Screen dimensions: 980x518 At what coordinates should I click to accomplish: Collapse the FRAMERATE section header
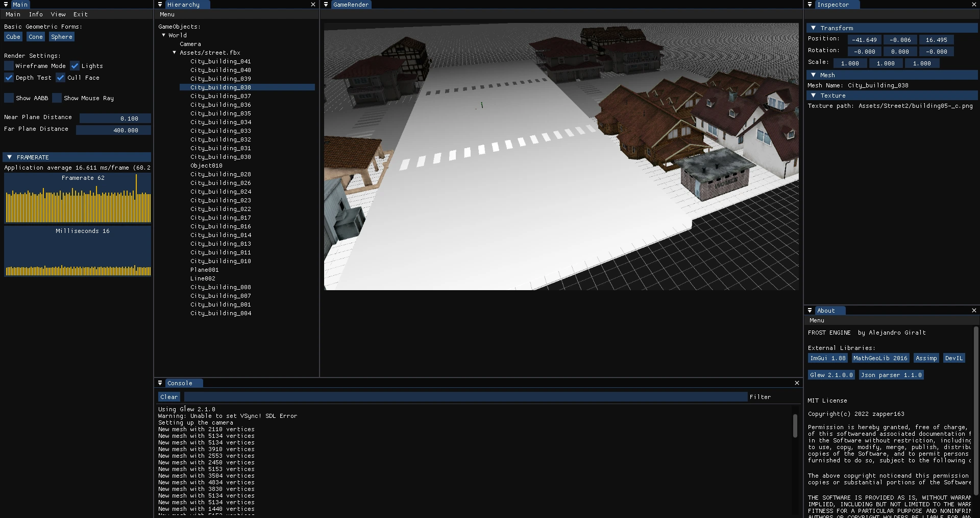click(x=77, y=157)
